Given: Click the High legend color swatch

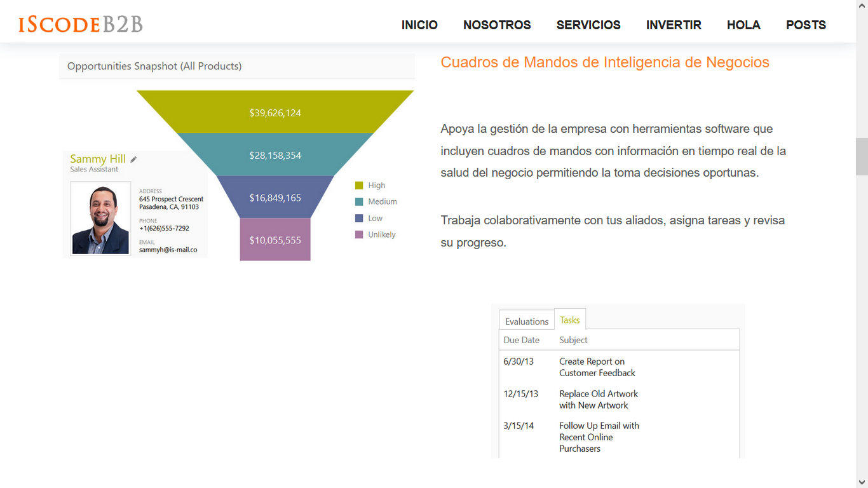Looking at the screenshot, I should click(359, 186).
